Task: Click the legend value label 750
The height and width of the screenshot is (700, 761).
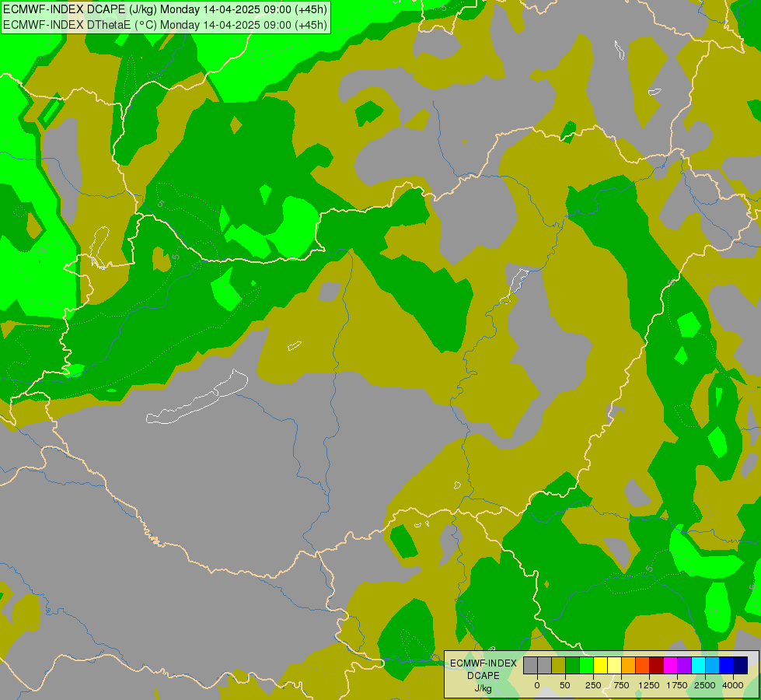Action: tap(621, 685)
